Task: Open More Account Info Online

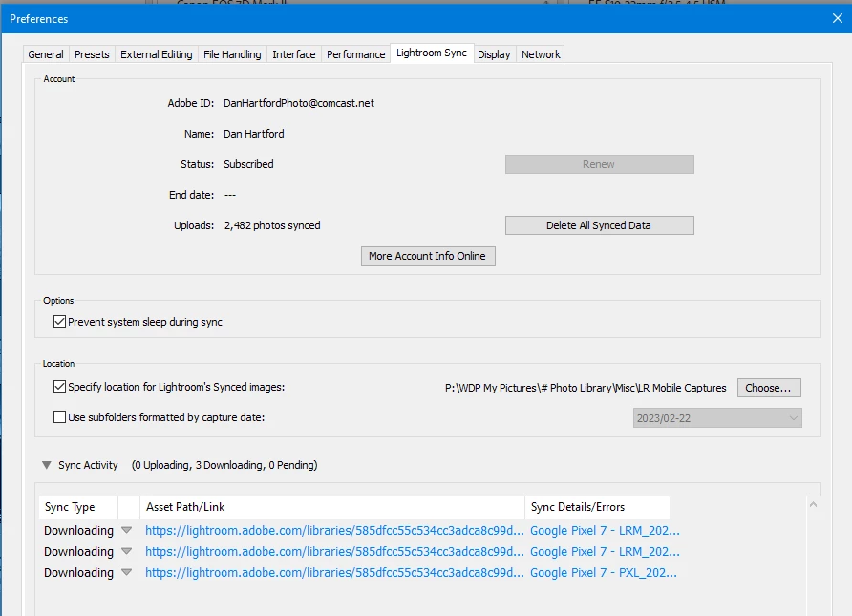Action: click(x=428, y=256)
